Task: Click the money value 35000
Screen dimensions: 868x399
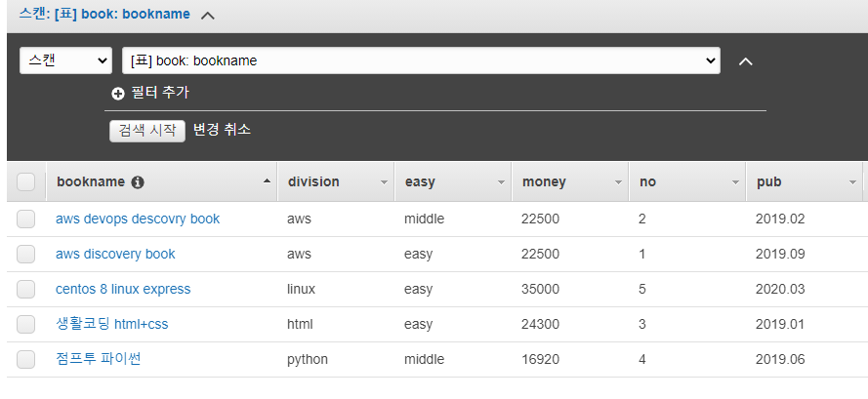Action: (x=540, y=290)
